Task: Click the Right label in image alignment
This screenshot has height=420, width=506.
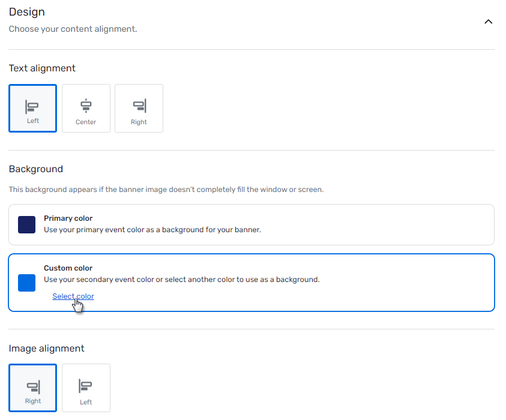Action: (32, 401)
